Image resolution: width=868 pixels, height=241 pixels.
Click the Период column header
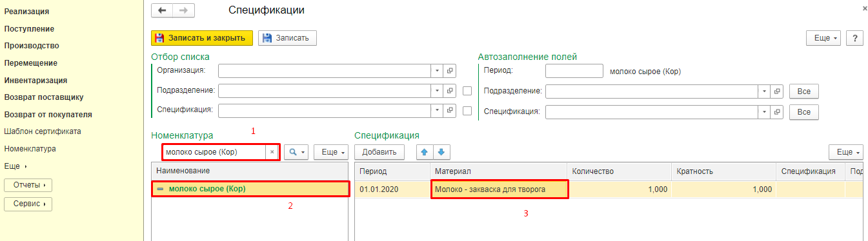point(392,171)
